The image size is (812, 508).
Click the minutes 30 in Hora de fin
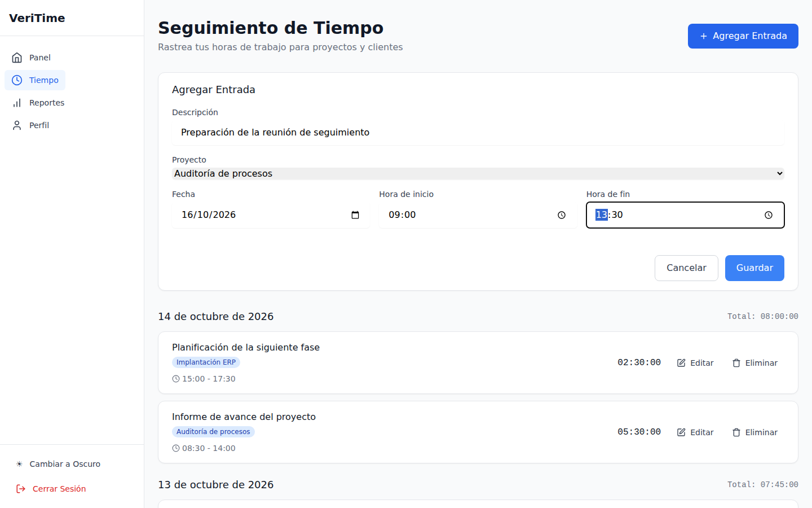(617, 215)
